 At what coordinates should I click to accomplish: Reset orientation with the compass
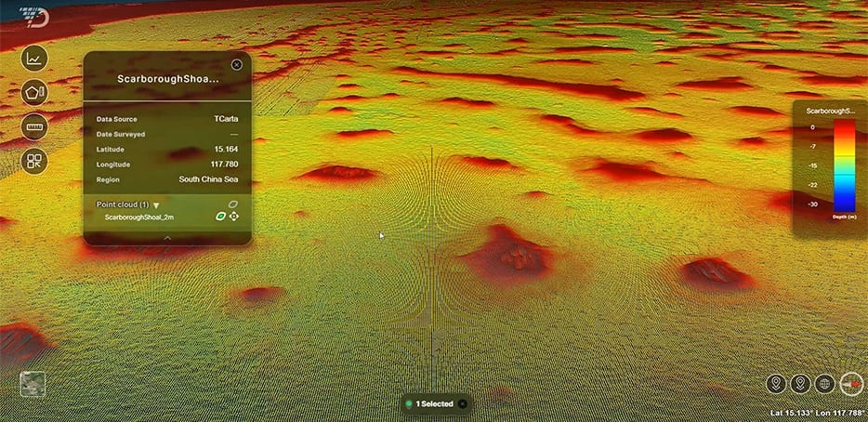point(851,384)
